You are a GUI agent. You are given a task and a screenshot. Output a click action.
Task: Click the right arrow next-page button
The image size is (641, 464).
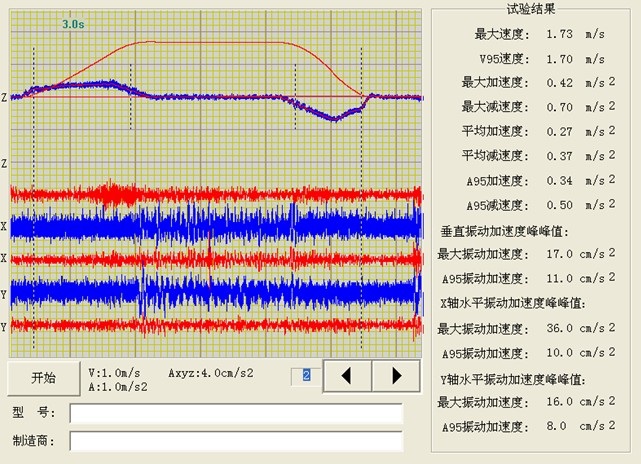(x=396, y=376)
